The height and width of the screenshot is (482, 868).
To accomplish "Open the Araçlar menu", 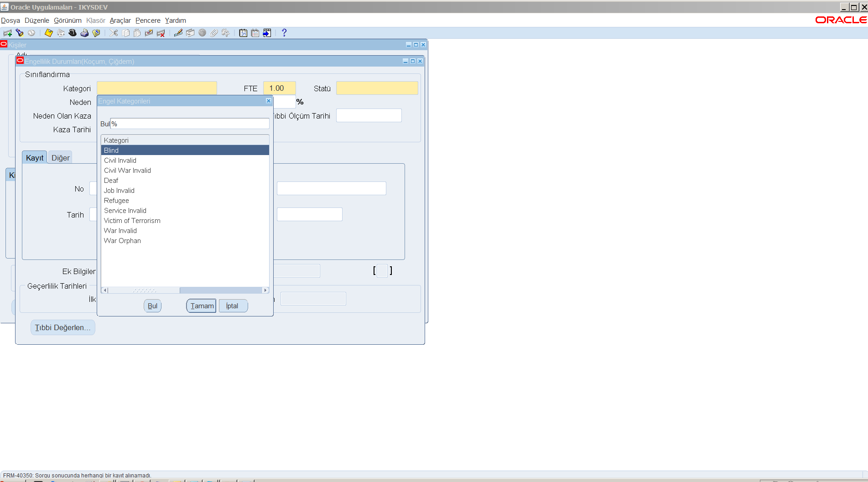I will click(120, 21).
